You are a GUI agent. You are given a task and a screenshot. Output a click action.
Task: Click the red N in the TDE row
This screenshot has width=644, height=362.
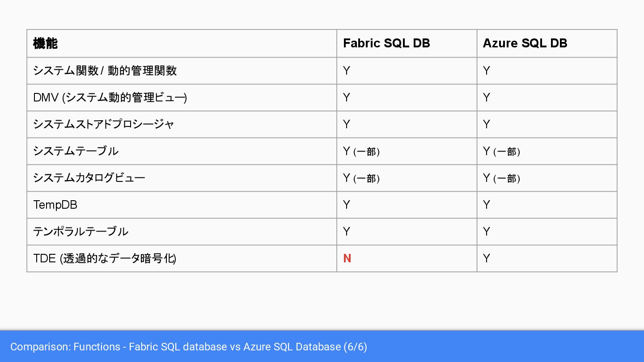coord(347,258)
